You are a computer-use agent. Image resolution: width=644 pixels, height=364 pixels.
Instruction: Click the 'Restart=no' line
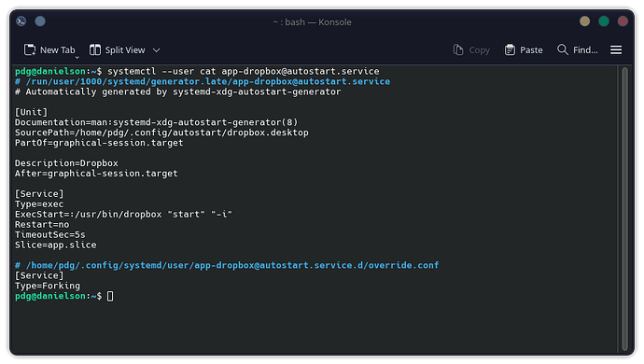(42, 224)
